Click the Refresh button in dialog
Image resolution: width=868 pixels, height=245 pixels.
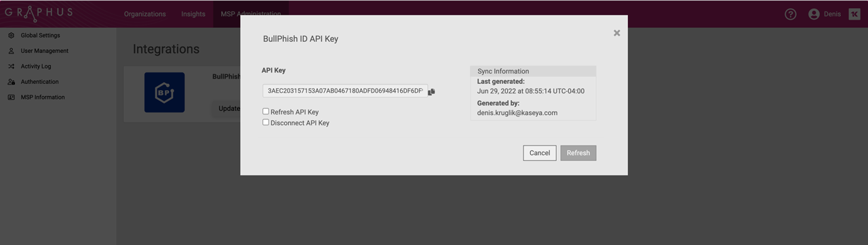578,153
